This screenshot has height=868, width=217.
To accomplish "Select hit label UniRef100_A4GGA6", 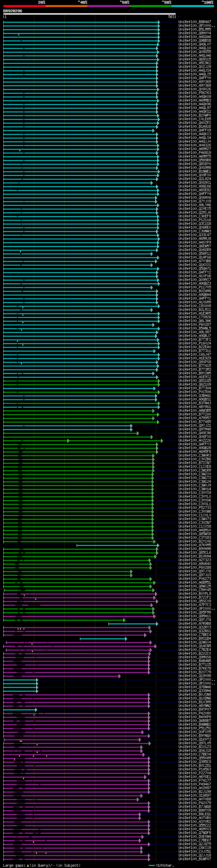I will click(x=195, y=37).
